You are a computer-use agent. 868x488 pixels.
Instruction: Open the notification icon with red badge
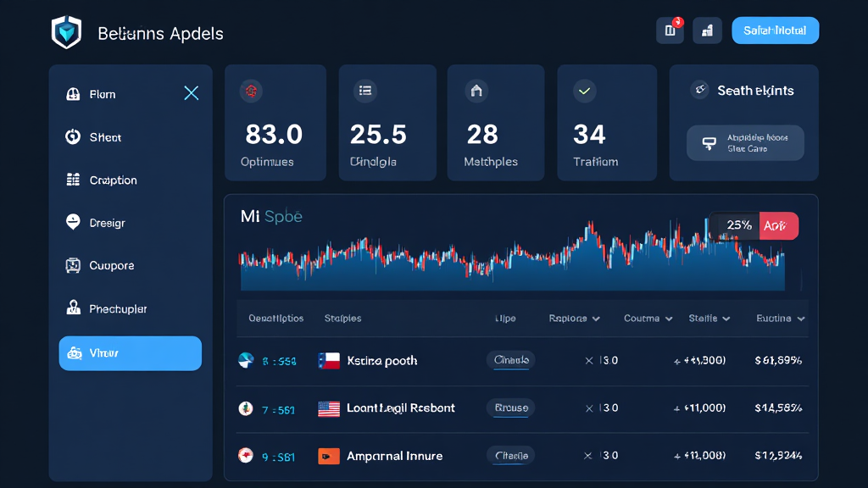pos(670,30)
